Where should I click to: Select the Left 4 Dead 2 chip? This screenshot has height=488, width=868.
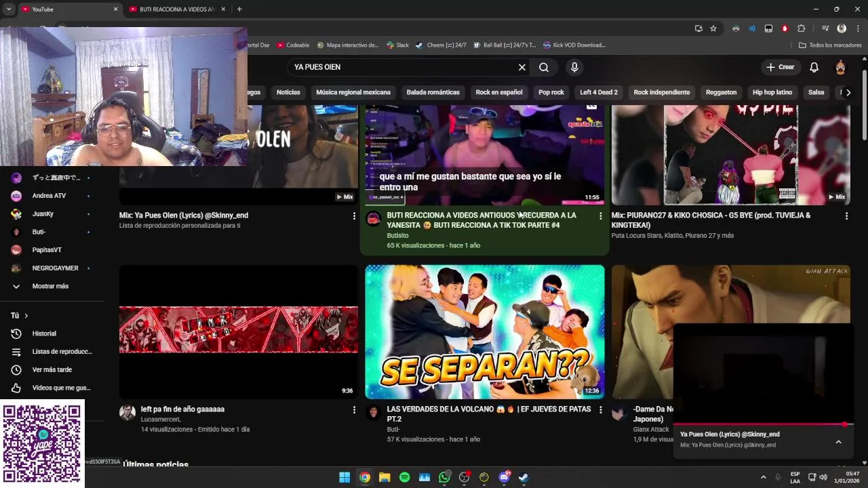pyautogui.click(x=599, y=92)
